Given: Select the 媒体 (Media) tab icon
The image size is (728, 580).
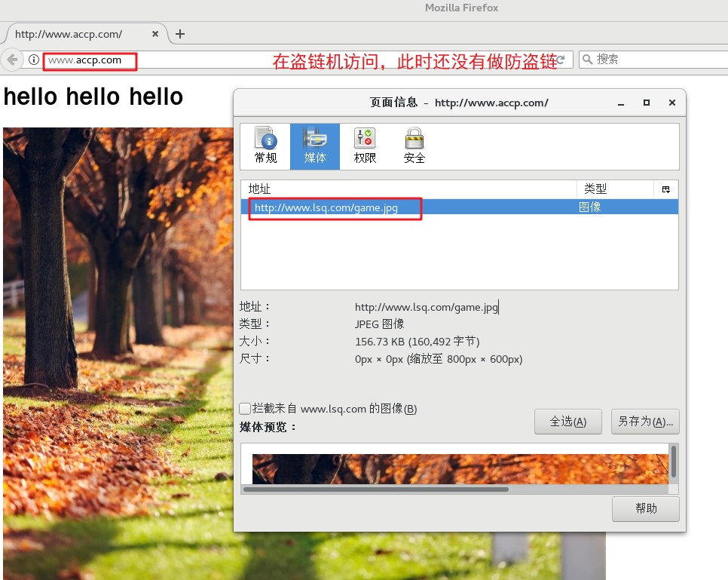Looking at the screenshot, I should click(315, 146).
